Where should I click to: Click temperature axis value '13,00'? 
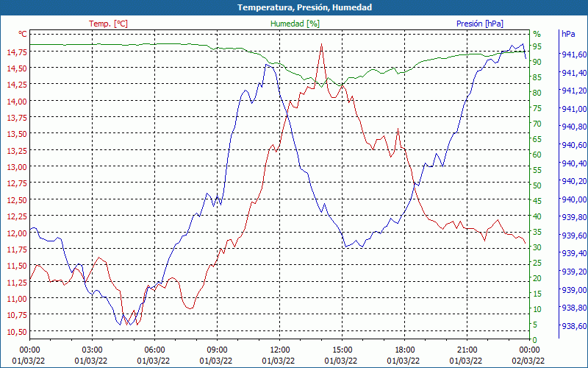tap(17, 167)
